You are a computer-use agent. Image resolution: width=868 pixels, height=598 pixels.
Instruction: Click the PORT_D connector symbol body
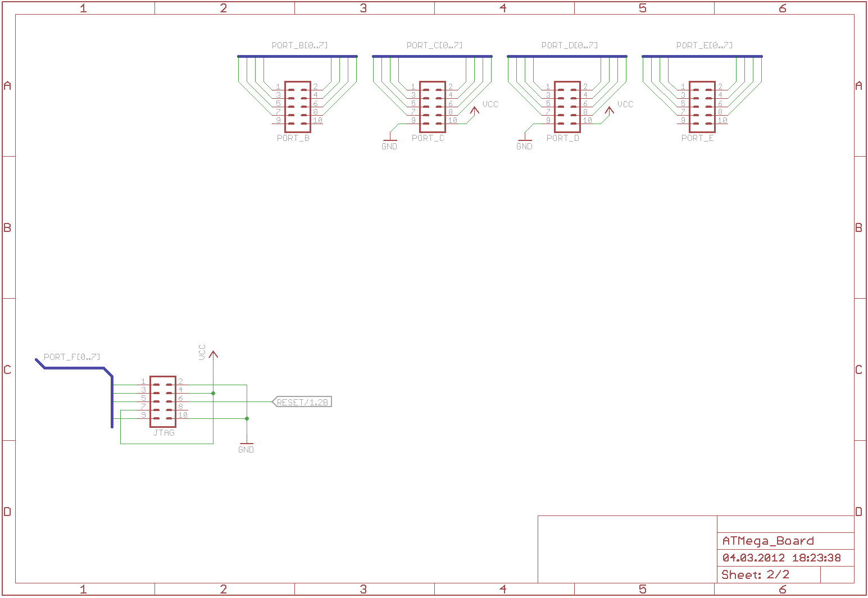(x=567, y=107)
